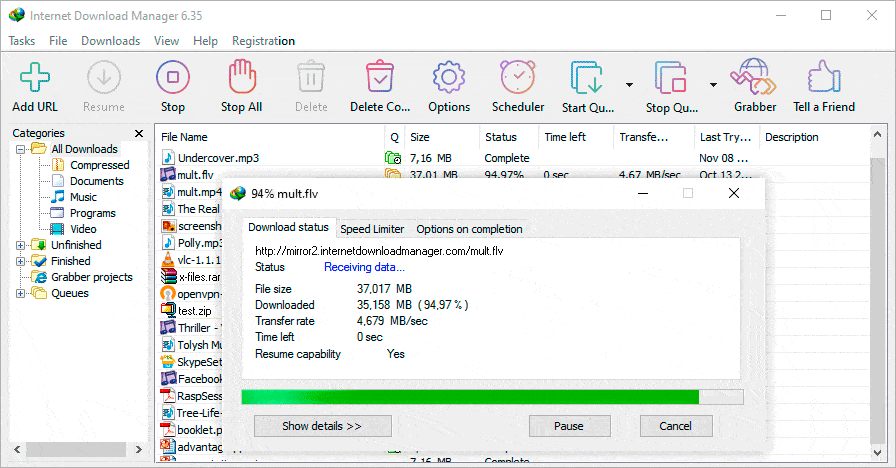Screen dimensions: 896x468
Task: Pause the mult.flv download
Action: (569, 426)
